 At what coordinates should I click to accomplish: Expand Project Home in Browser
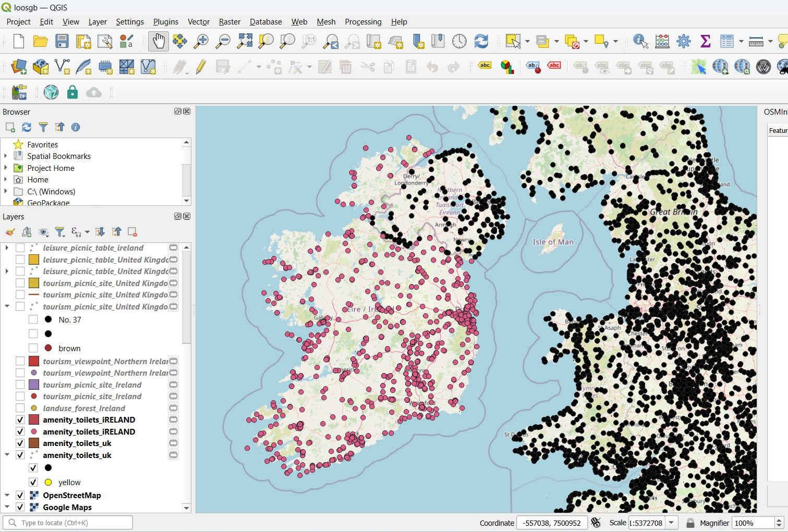tap(6, 168)
